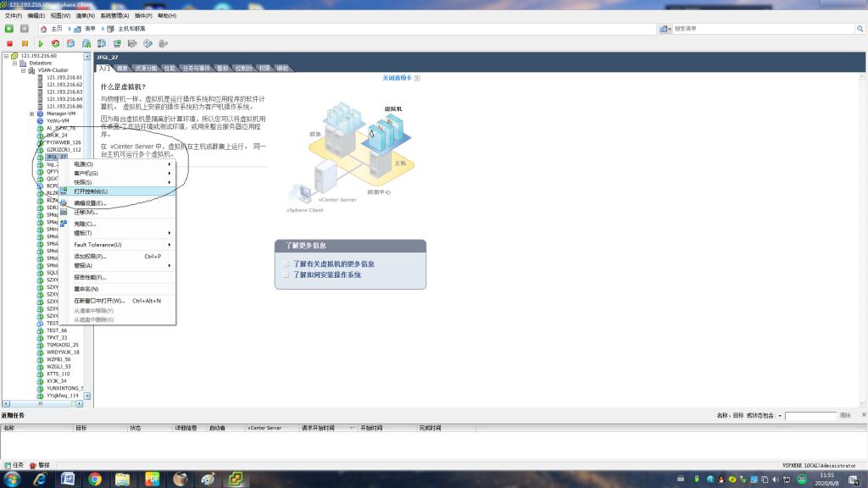Screen dimensions: 868x488
Task: Open the search type dropdown next to search box
Action: [665, 29]
